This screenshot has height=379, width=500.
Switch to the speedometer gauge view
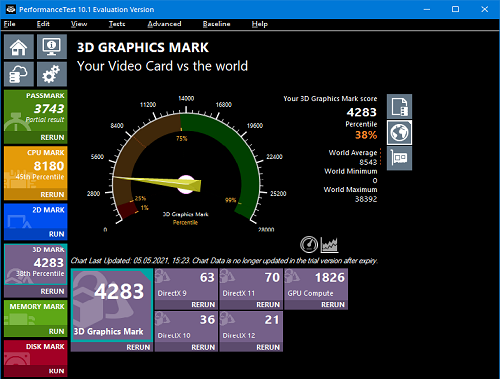click(309, 244)
